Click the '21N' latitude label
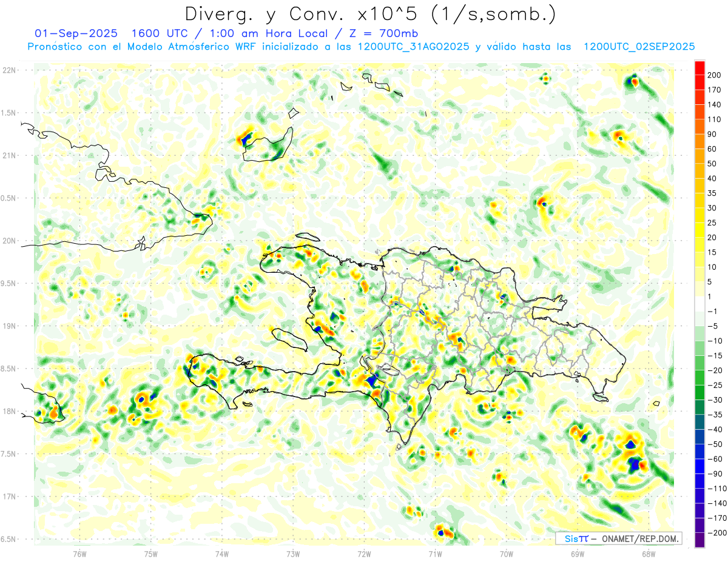728x562 pixels. [x=10, y=155]
